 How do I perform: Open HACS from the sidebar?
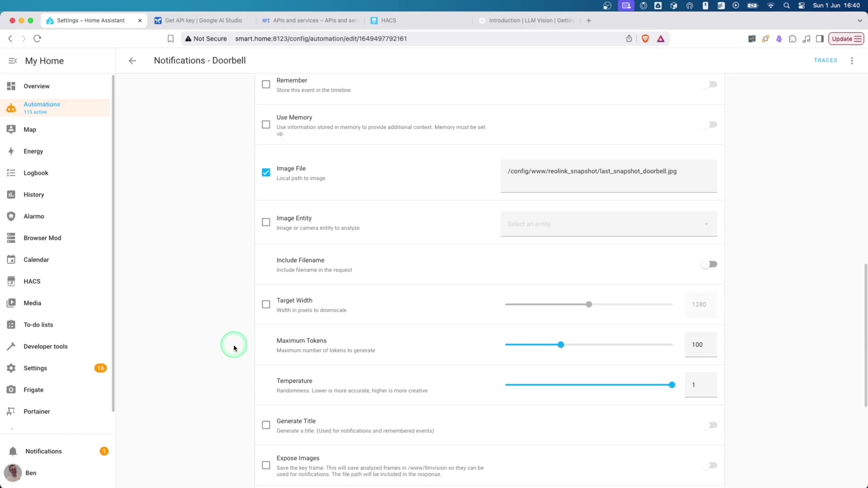click(32, 281)
